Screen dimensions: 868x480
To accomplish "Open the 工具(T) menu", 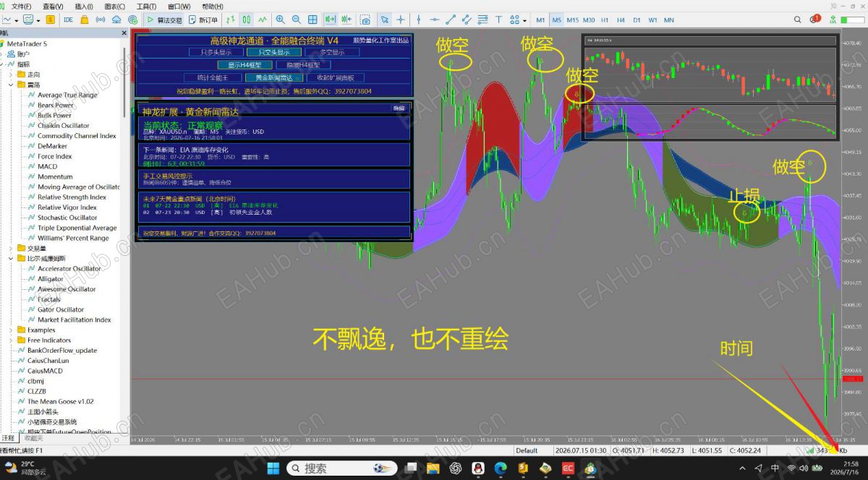I will pos(146,7).
